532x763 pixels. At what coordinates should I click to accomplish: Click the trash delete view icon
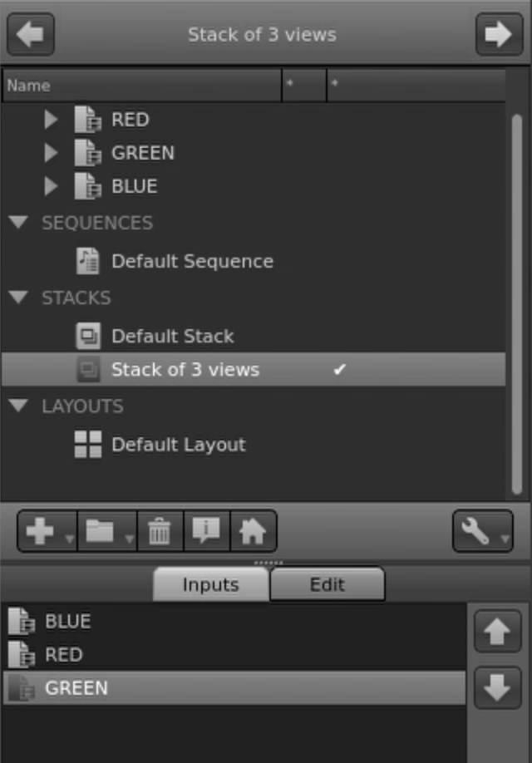tap(160, 531)
